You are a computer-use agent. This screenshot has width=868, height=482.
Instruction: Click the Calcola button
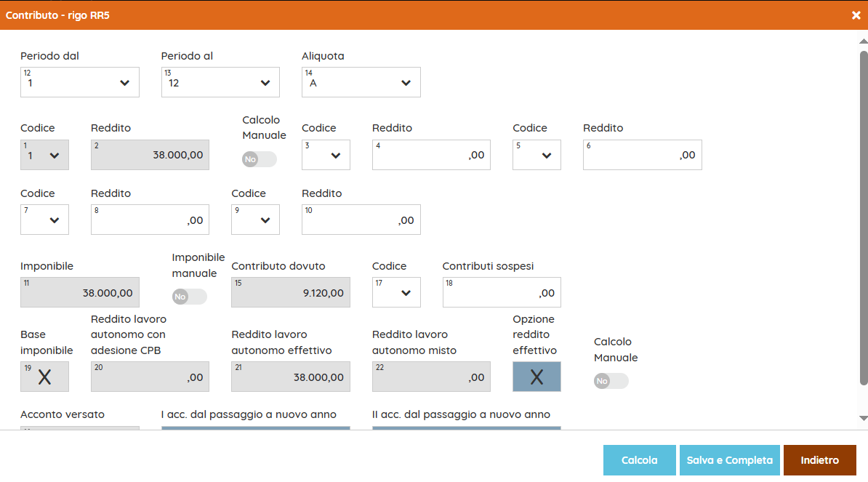click(x=640, y=460)
